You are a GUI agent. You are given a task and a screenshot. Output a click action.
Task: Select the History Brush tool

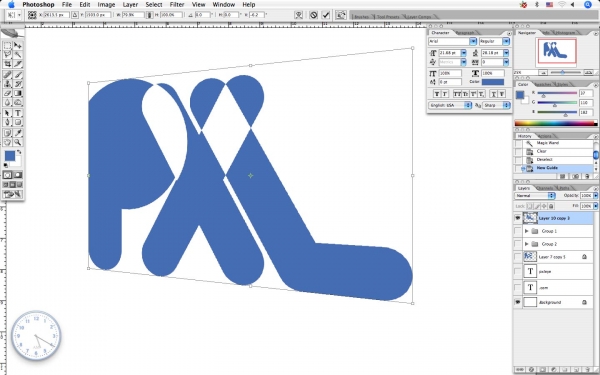click(18, 84)
